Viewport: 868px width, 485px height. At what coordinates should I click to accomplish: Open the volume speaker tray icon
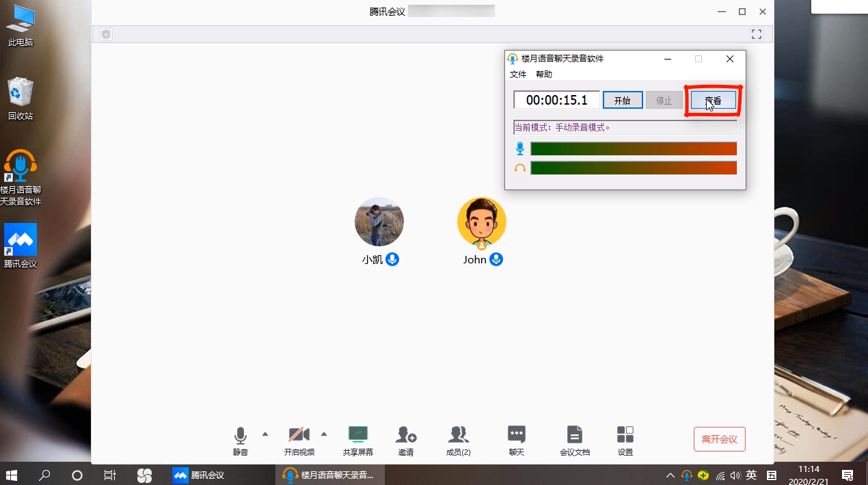click(x=735, y=475)
